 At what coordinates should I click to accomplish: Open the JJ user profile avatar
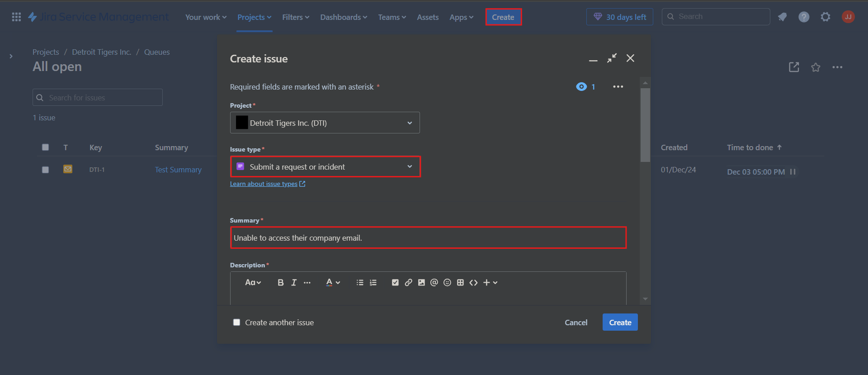tap(848, 17)
